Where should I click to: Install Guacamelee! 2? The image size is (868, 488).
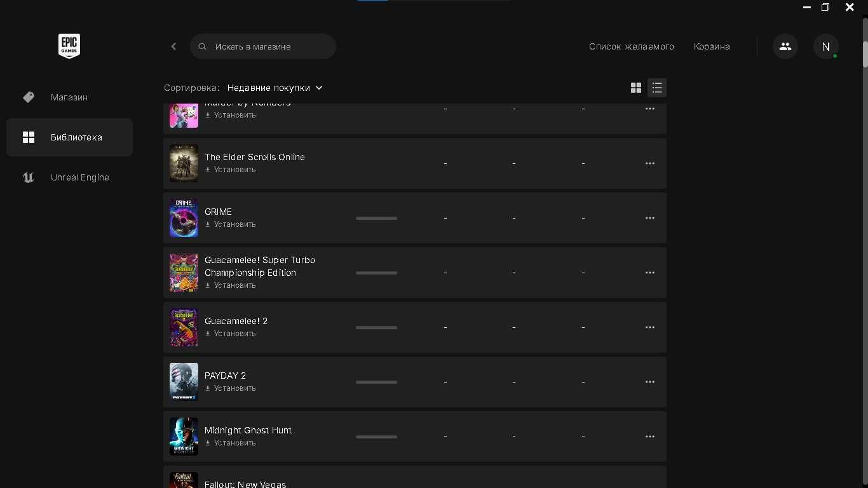point(231,334)
